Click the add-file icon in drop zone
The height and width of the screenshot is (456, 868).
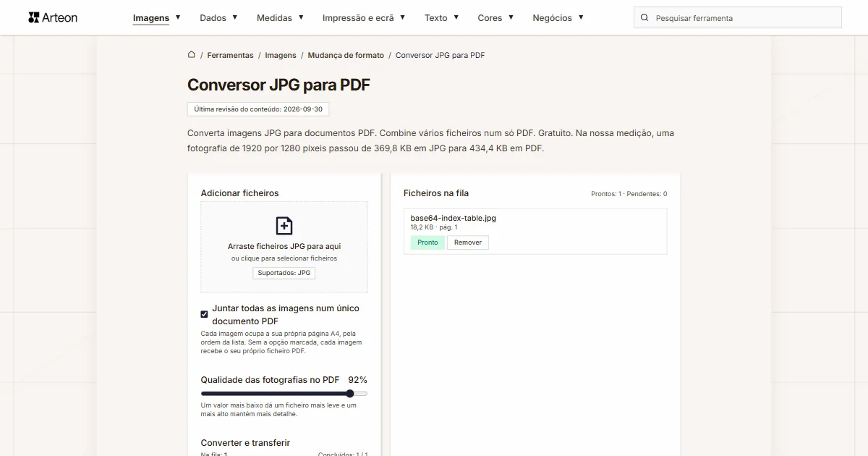tap(284, 226)
